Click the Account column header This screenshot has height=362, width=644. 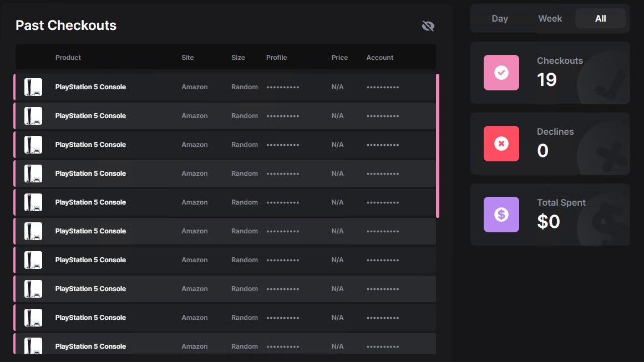click(x=380, y=58)
